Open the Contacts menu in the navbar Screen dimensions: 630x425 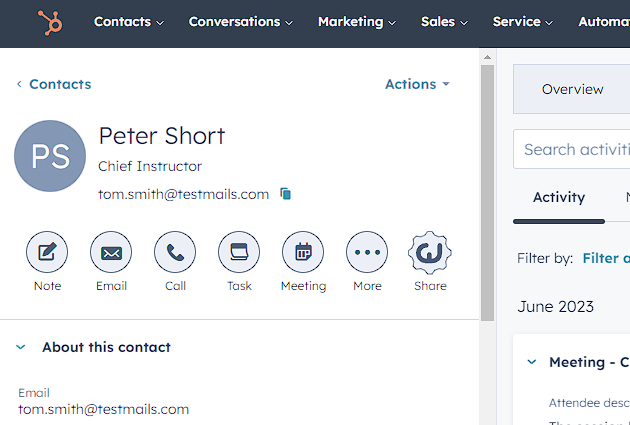(129, 22)
